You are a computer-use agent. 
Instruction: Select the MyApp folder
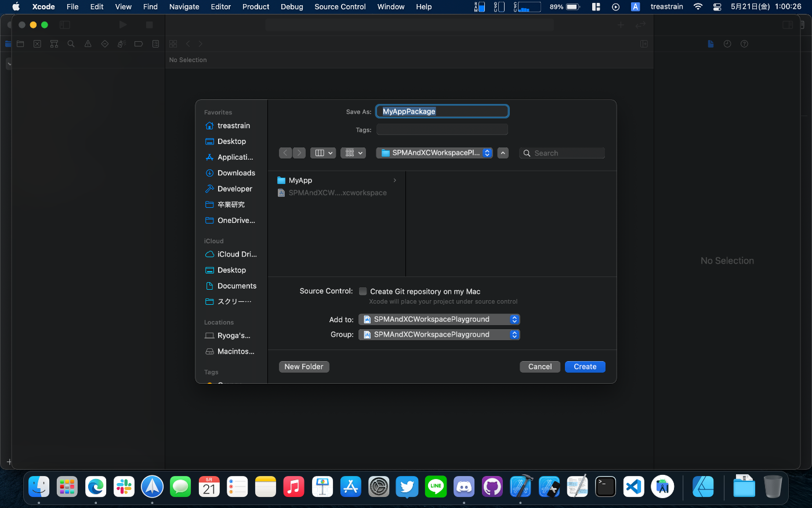(300, 181)
